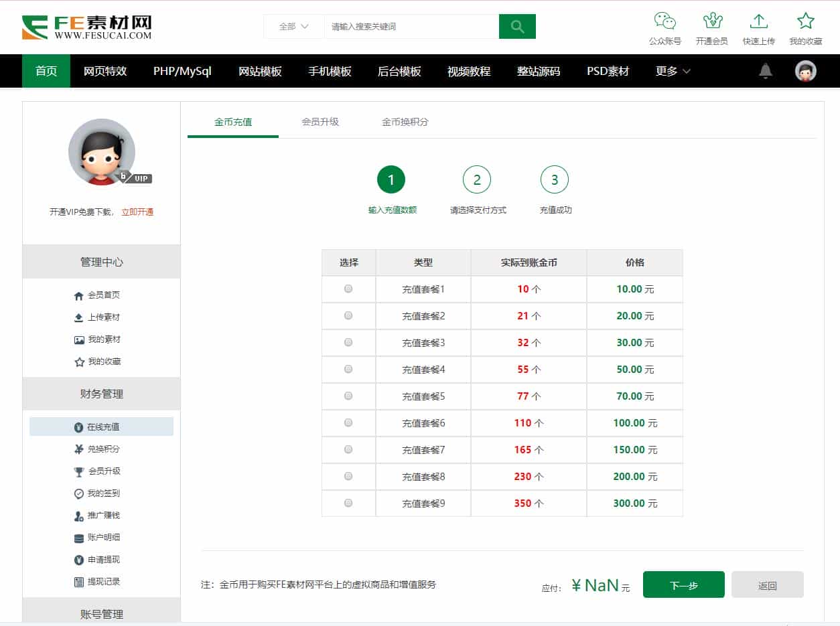
Task: Click the large profile avatar in sidebar
Action: pos(102,152)
